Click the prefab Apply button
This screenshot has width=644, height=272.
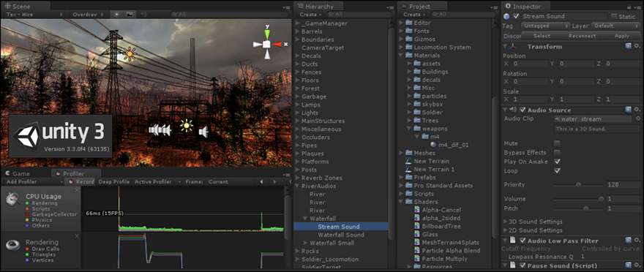point(621,36)
